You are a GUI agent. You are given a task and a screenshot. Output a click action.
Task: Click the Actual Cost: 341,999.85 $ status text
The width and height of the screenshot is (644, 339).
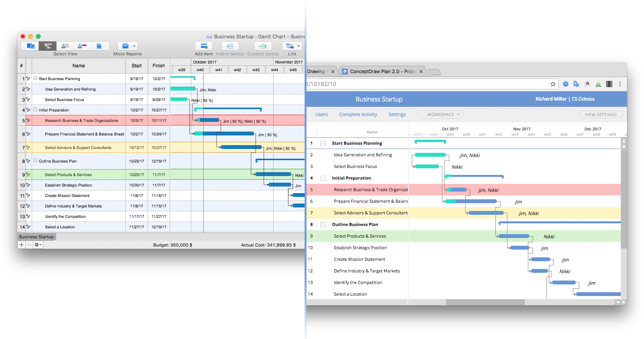268,245
